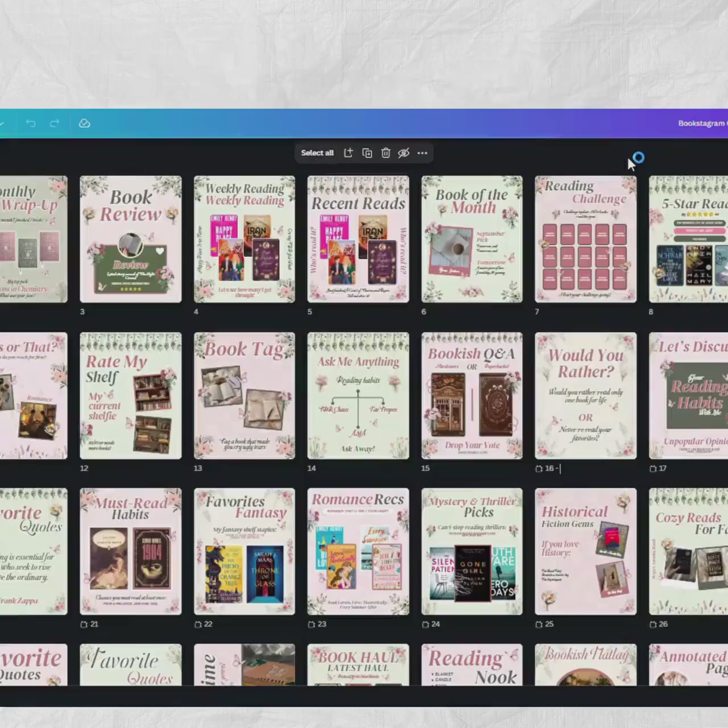The image size is (728, 728).
Task: Choose the Reading Challenge page thumbnail
Action: 586,239
